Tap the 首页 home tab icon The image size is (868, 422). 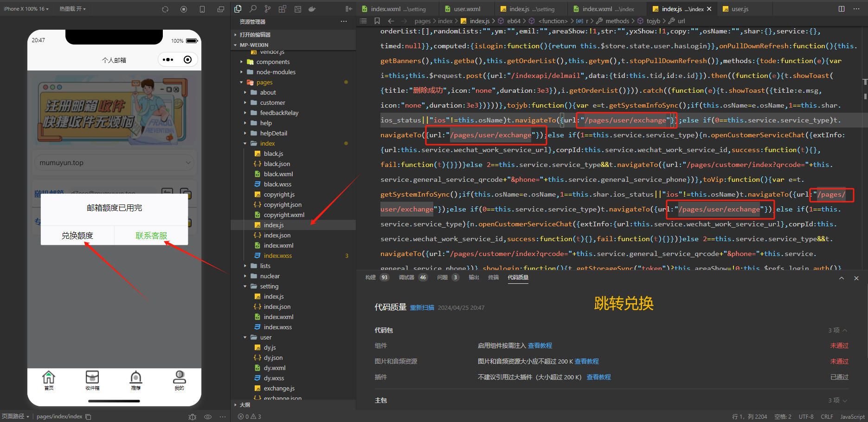pyautogui.click(x=49, y=380)
